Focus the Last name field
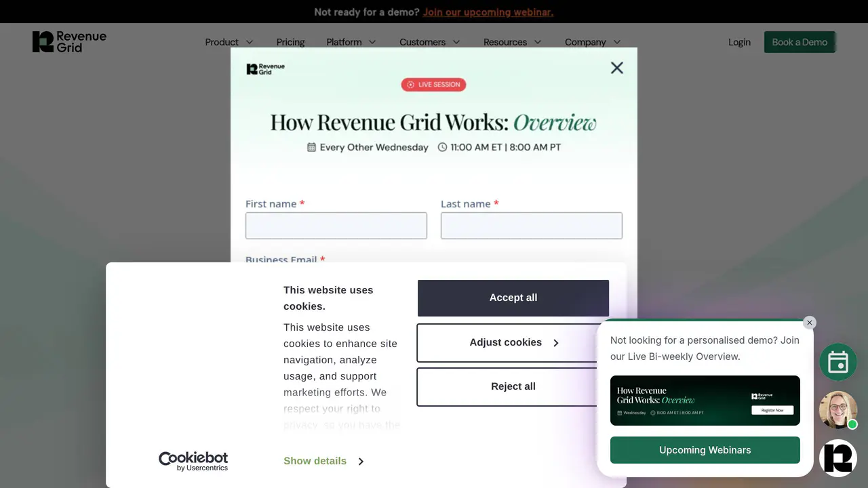 532,226
